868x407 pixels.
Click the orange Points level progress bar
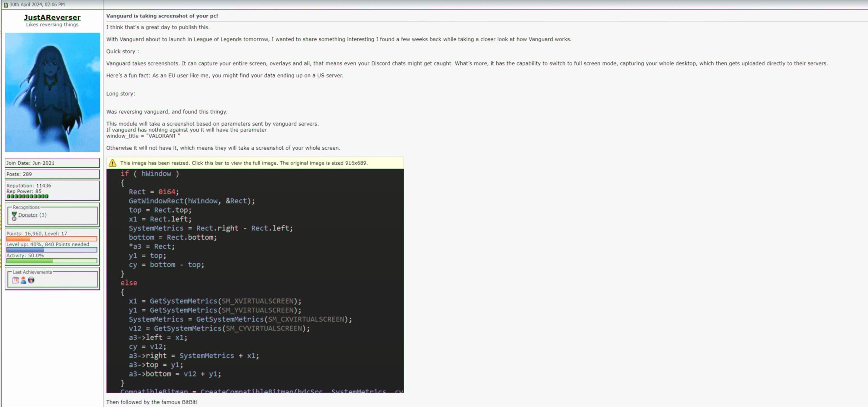tap(52, 239)
